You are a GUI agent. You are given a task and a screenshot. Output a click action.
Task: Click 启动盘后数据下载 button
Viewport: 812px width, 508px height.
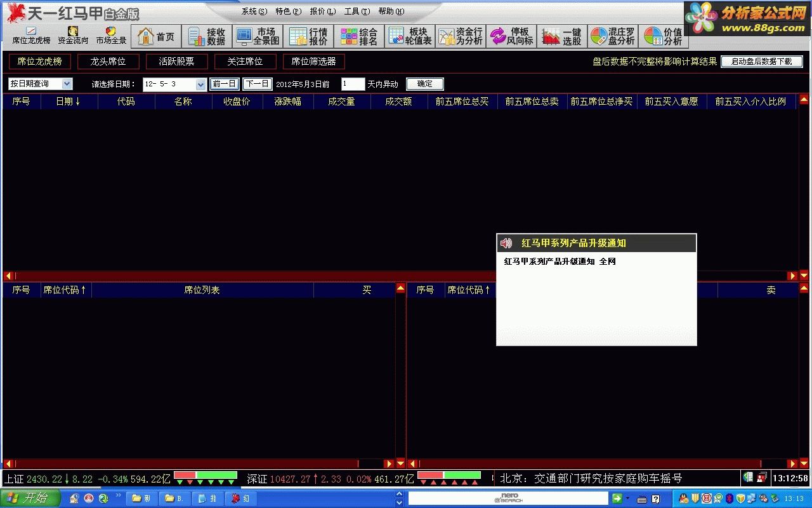click(x=762, y=62)
